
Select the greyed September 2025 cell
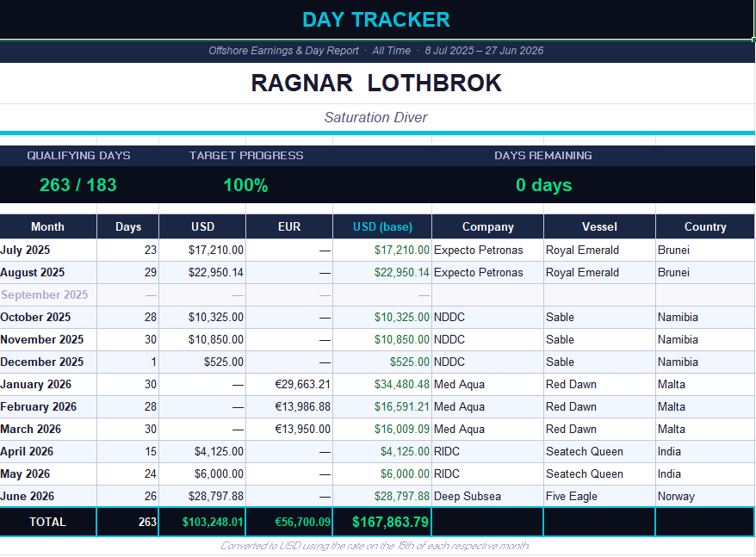click(x=48, y=294)
